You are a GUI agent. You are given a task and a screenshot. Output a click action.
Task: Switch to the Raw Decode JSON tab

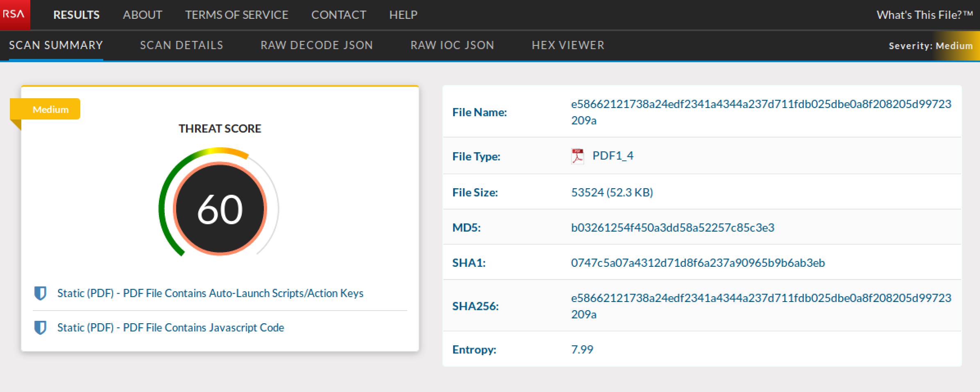coord(317,45)
